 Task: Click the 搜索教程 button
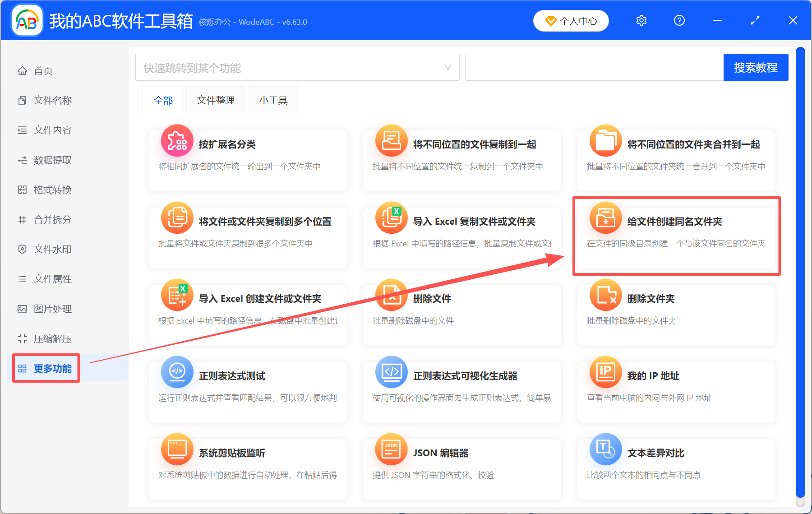coord(756,67)
